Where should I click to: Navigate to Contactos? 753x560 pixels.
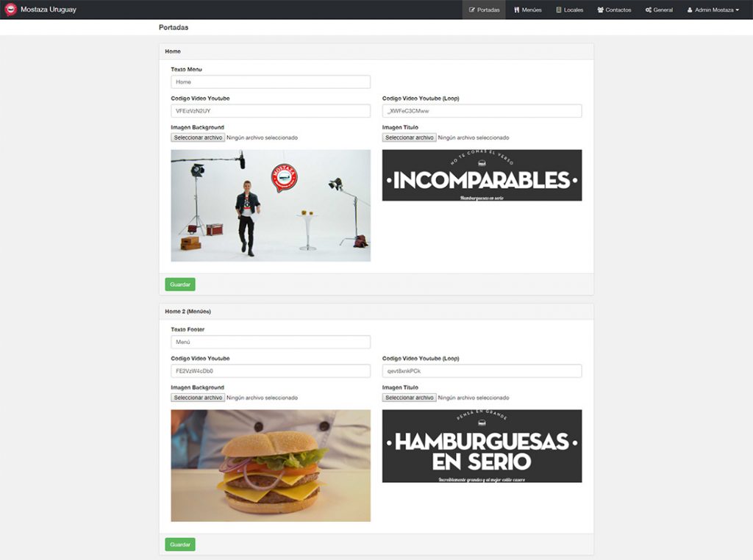click(614, 10)
